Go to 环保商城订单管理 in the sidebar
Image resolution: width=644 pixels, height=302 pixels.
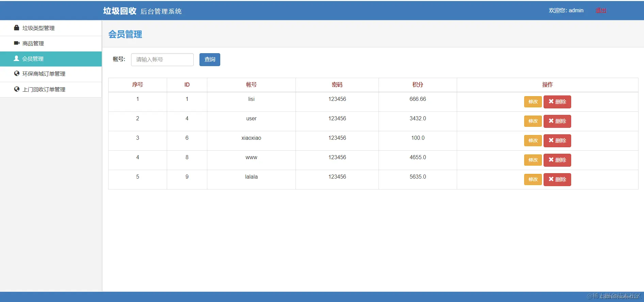tap(51, 74)
